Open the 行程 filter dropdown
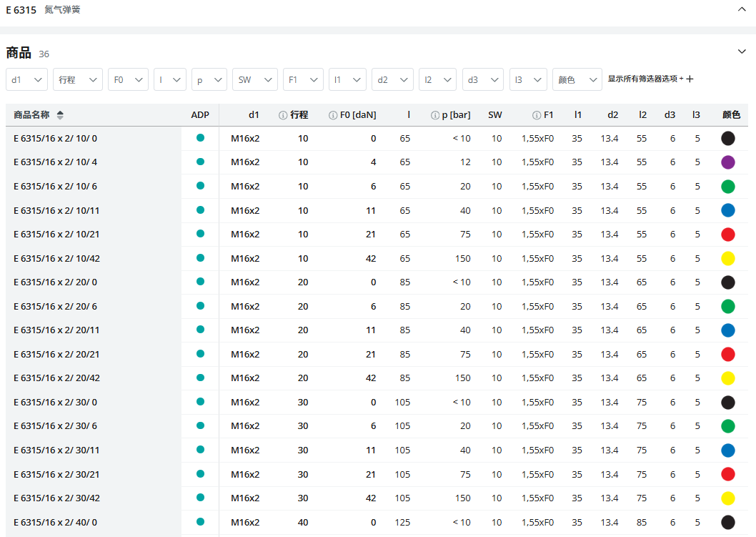 click(78, 79)
